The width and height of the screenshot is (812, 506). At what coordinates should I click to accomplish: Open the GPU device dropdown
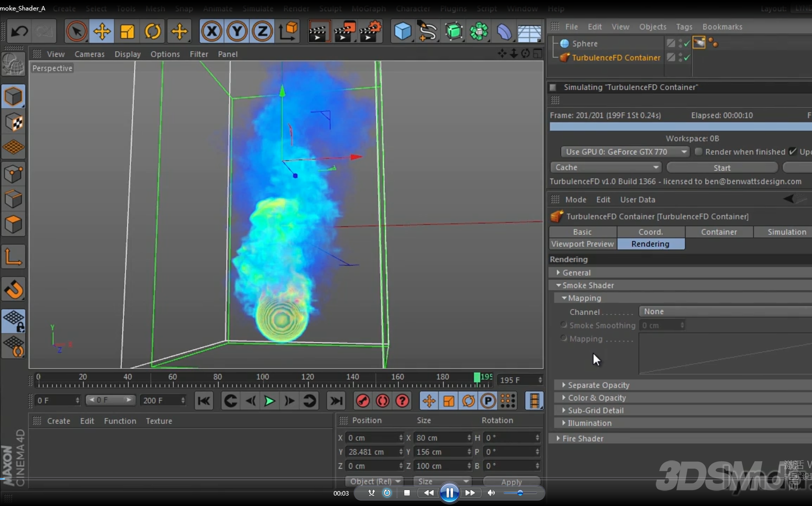click(625, 152)
